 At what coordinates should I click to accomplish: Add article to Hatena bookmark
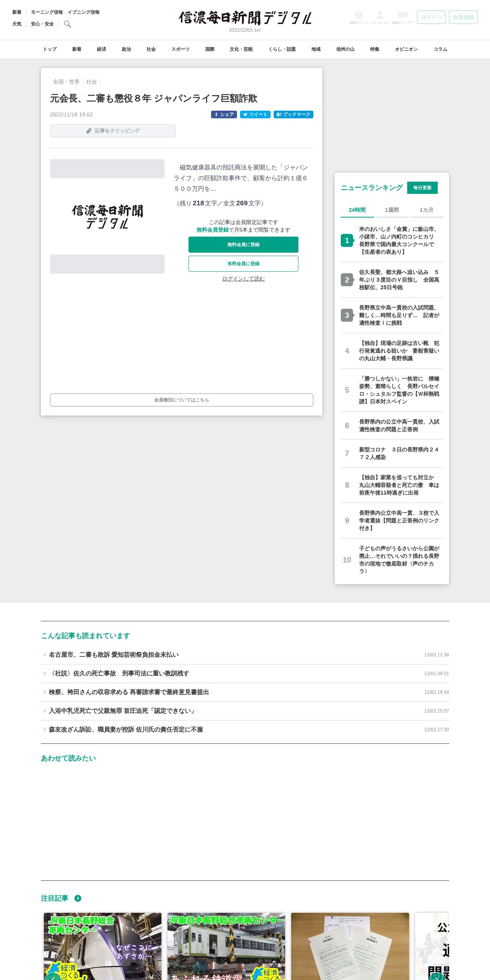293,114
